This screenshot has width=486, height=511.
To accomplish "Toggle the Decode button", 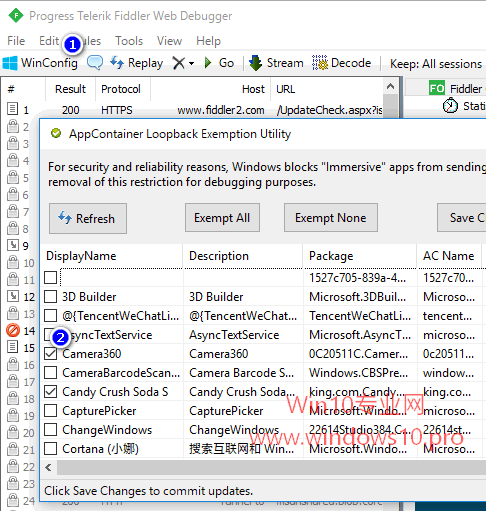I will (342, 63).
